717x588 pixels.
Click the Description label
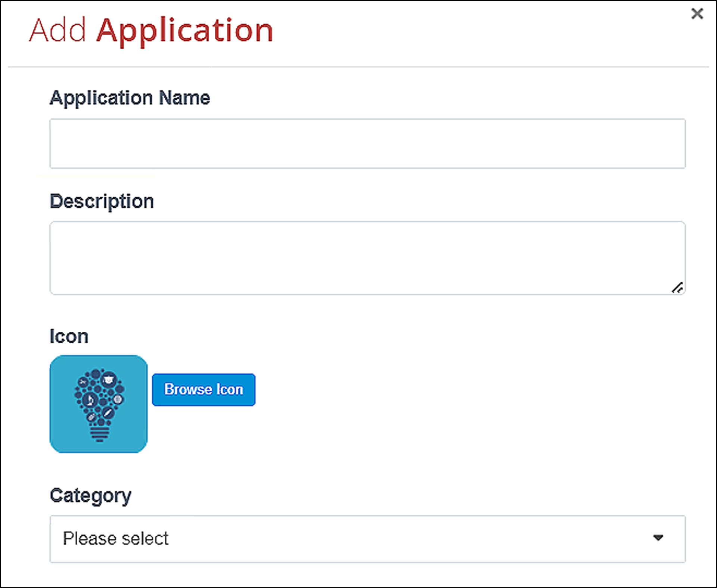(102, 201)
